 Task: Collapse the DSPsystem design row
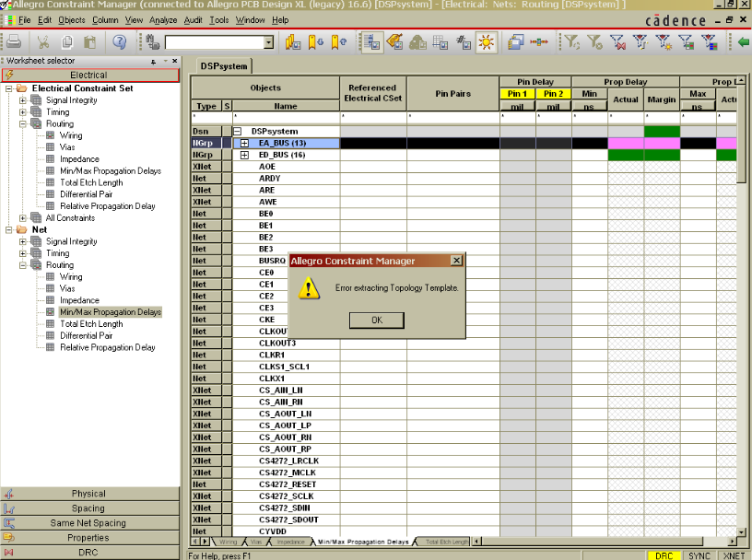click(x=237, y=132)
